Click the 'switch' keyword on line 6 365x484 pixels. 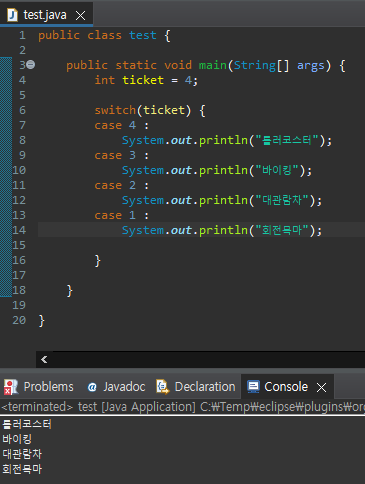pos(115,110)
